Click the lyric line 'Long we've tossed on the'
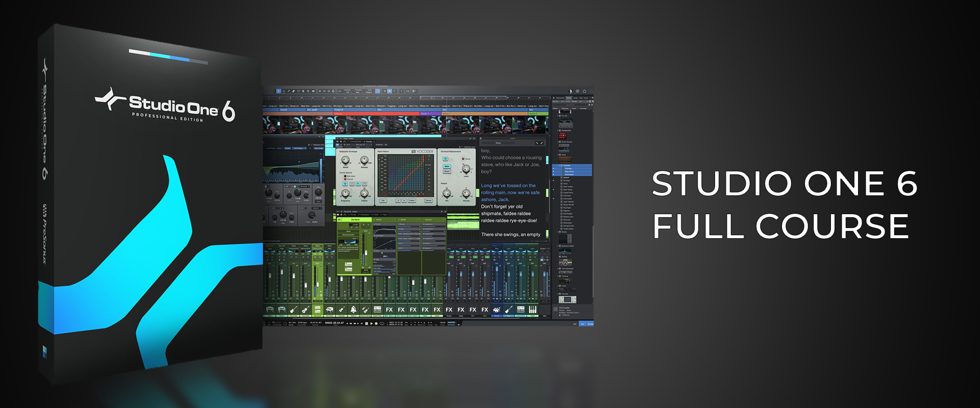Screen dimensions: 980x408 click(508, 186)
